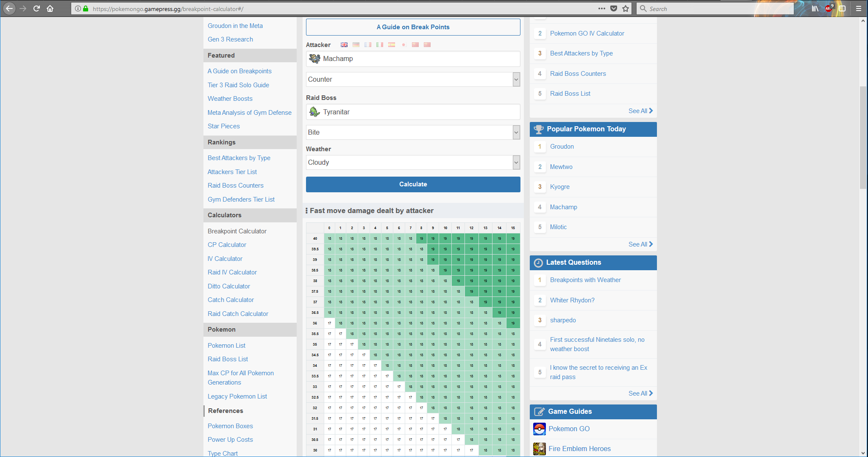Image resolution: width=868 pixels, height=457 pixels.
Task: Open Kyogre in popular list
Action: (560, 187)
